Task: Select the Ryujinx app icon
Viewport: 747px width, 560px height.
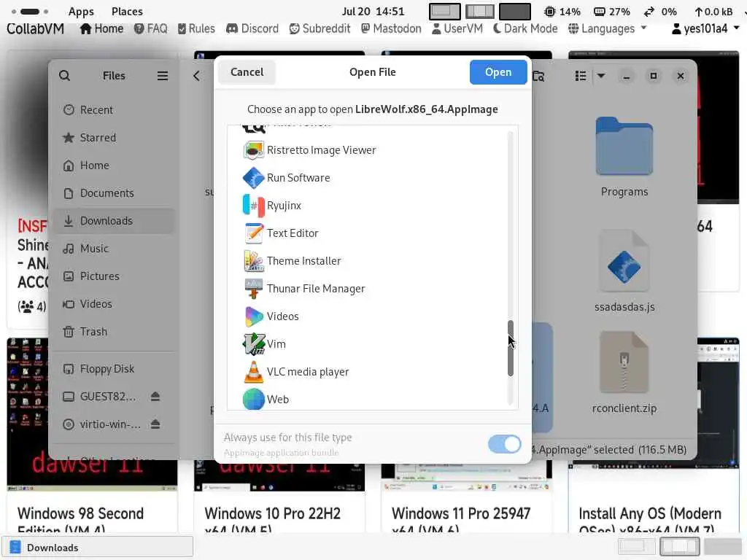Action: pyautogui.click(x=253, y=206)
